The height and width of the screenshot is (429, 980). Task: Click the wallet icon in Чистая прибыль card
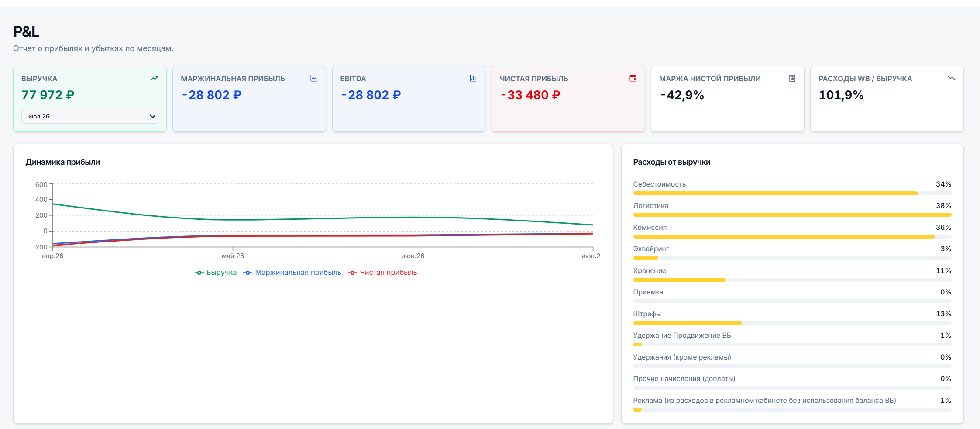pos(633,78)
